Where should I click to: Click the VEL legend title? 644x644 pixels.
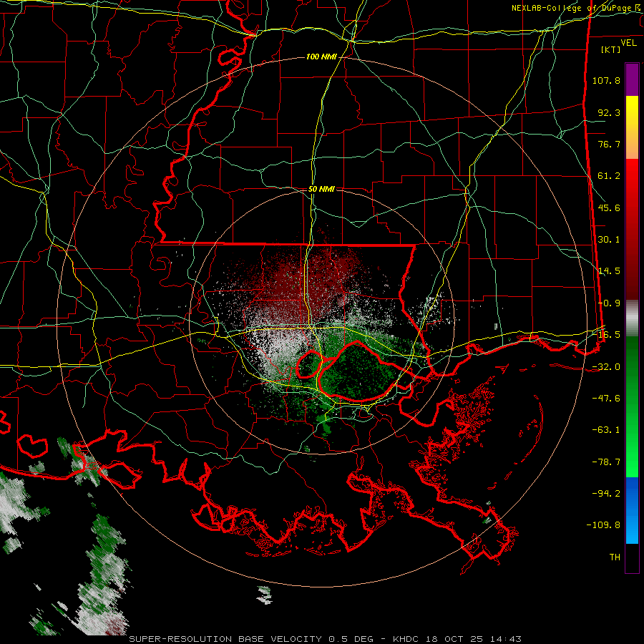pyautogui.click(x=628, y=43)
